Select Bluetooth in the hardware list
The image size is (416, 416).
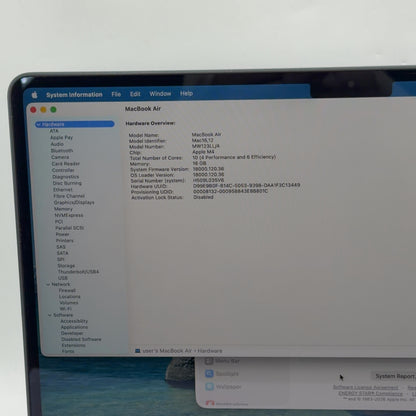pyautogui.click(x=62, y=151)
